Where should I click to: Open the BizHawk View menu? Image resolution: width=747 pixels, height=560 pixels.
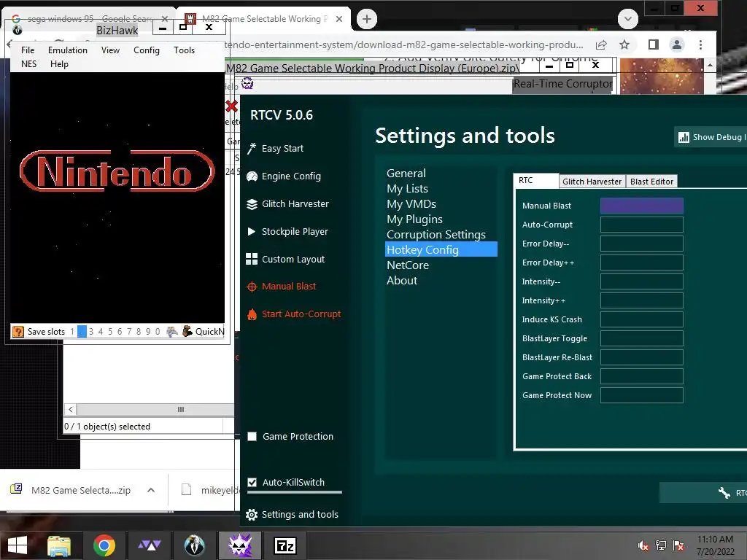[111, 50]
